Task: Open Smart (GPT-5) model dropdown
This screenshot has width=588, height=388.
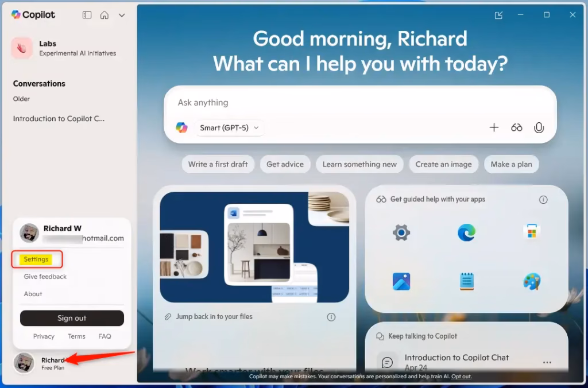Action: pyautogui.click(x=229, y=127)
